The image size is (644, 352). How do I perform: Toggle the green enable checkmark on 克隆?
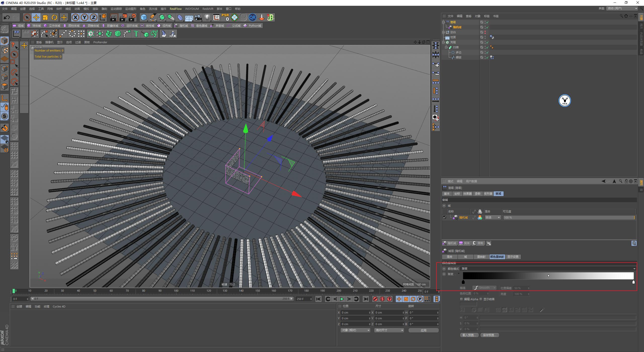[487, 42]
